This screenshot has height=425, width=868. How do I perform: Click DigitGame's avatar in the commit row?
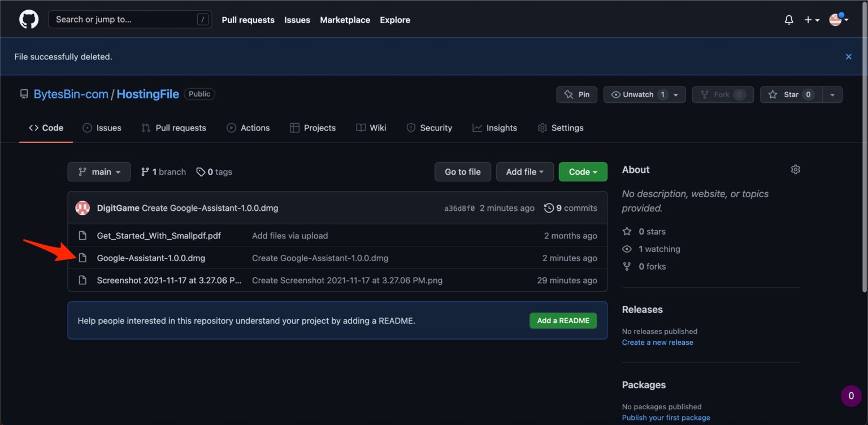click(82, 208)
